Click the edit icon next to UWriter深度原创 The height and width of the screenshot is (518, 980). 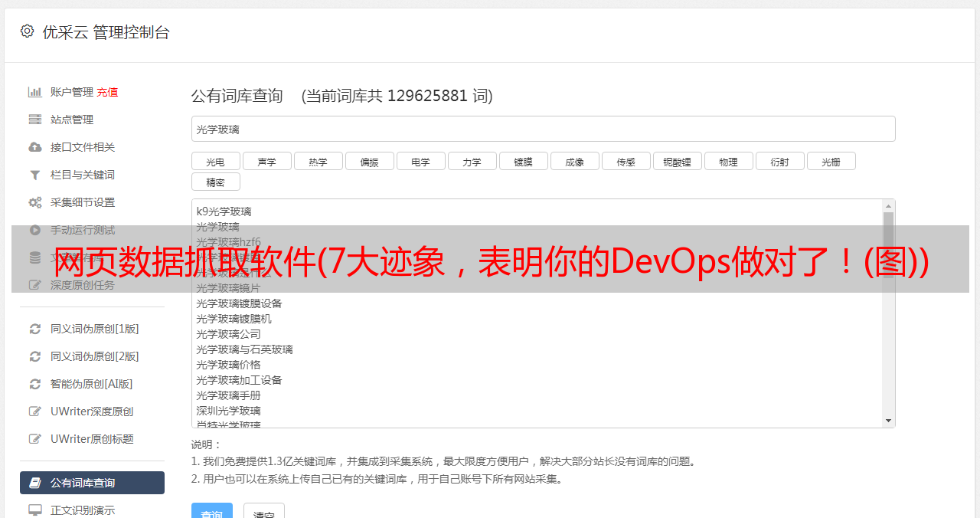tap(35, 411)
